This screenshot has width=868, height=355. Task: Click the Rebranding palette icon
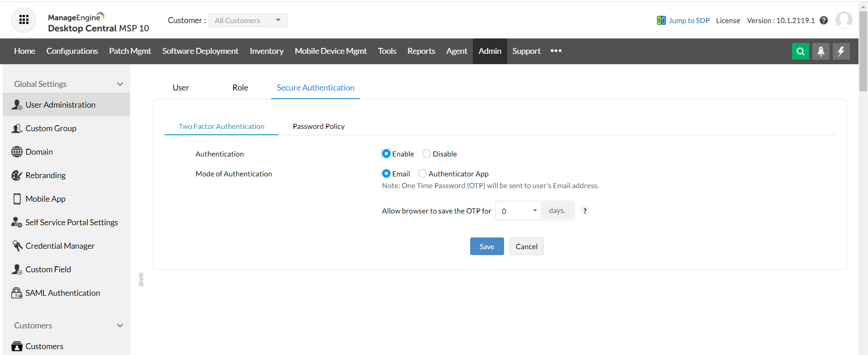(17, 175)
